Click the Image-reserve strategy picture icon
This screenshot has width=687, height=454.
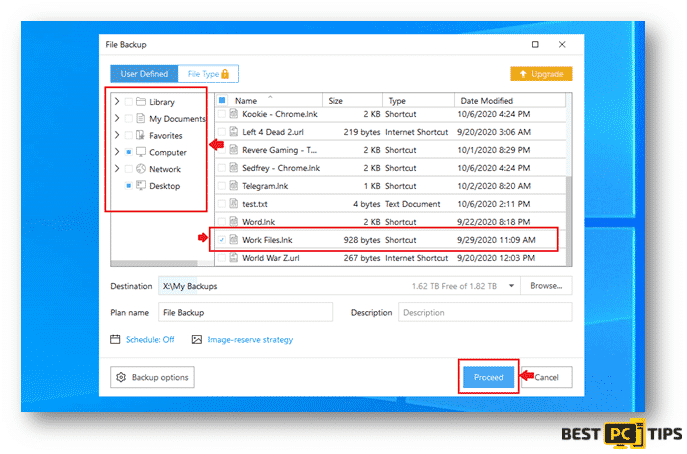pyautogui.click(x=197, y=339)
